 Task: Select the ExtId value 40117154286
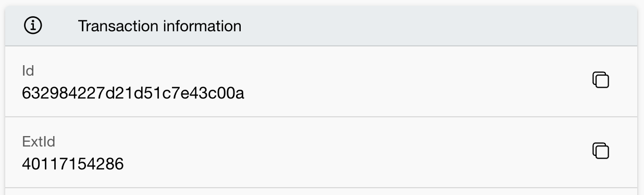pos(73,164)
